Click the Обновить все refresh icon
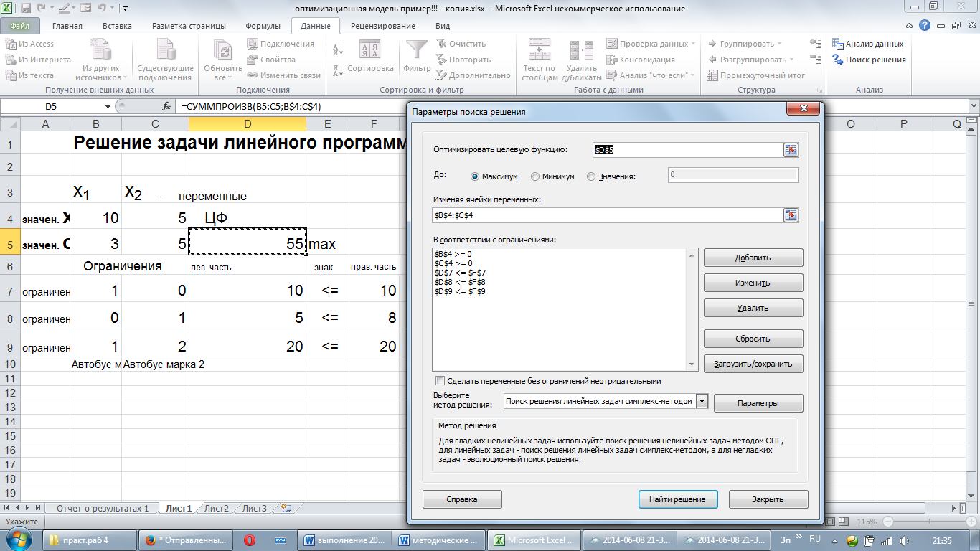The height and width of the screenshot is (551, 980). pos(223,50)
